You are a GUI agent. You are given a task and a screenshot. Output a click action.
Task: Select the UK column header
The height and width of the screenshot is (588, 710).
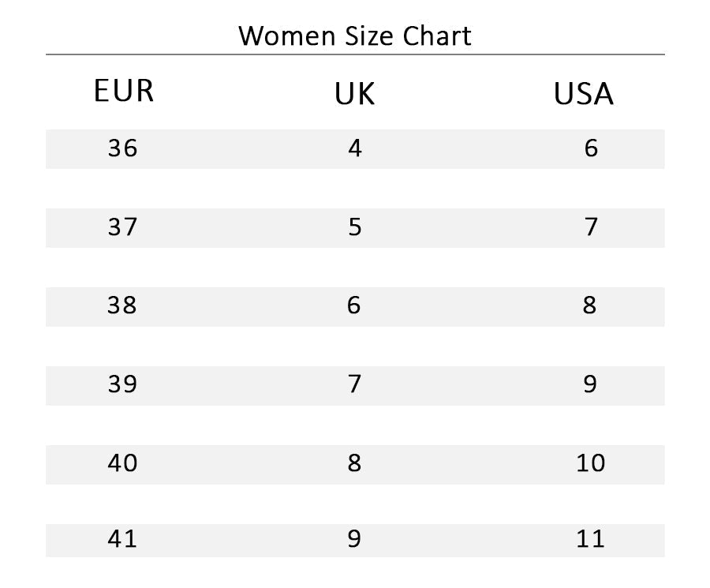[x=354, y=94]
